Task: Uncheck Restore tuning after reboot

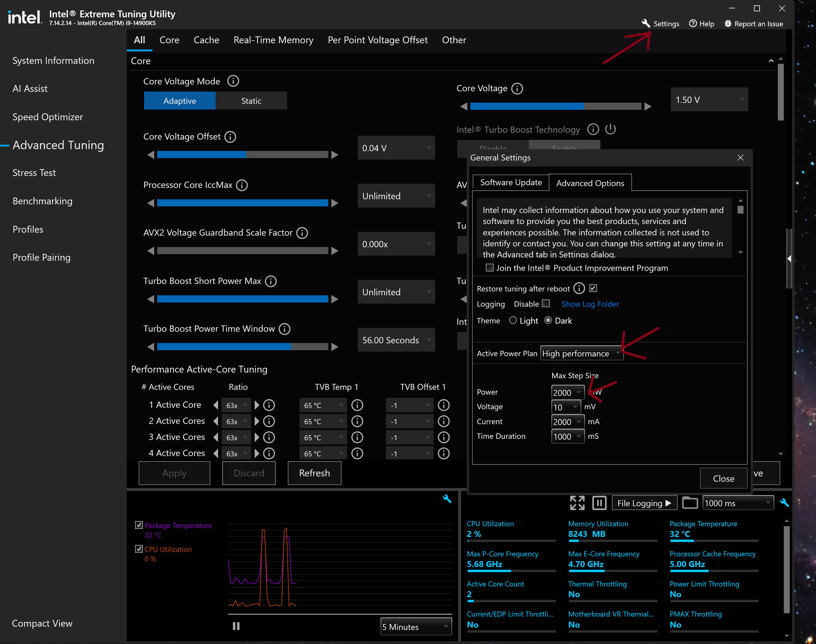Action: click(x=593, y=288)
